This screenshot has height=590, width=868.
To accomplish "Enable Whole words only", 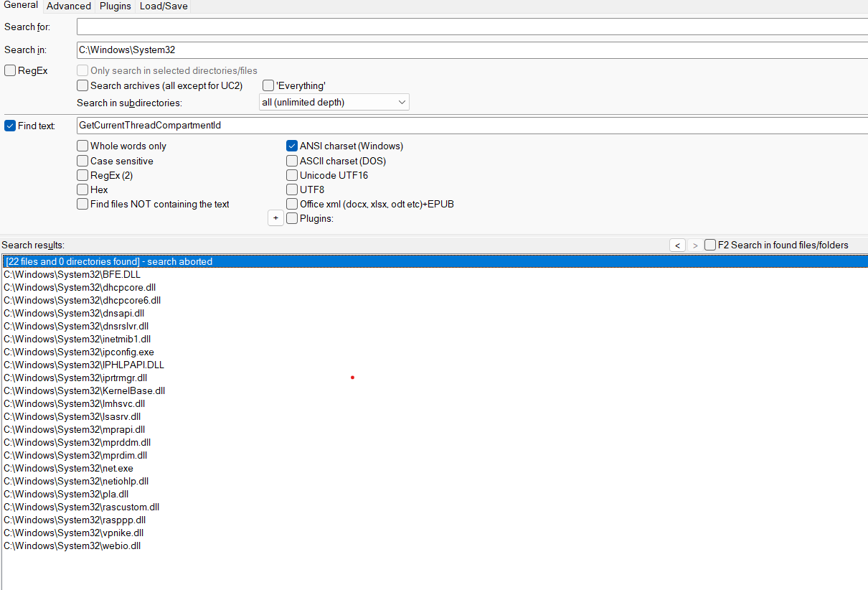I will (83, 146).
